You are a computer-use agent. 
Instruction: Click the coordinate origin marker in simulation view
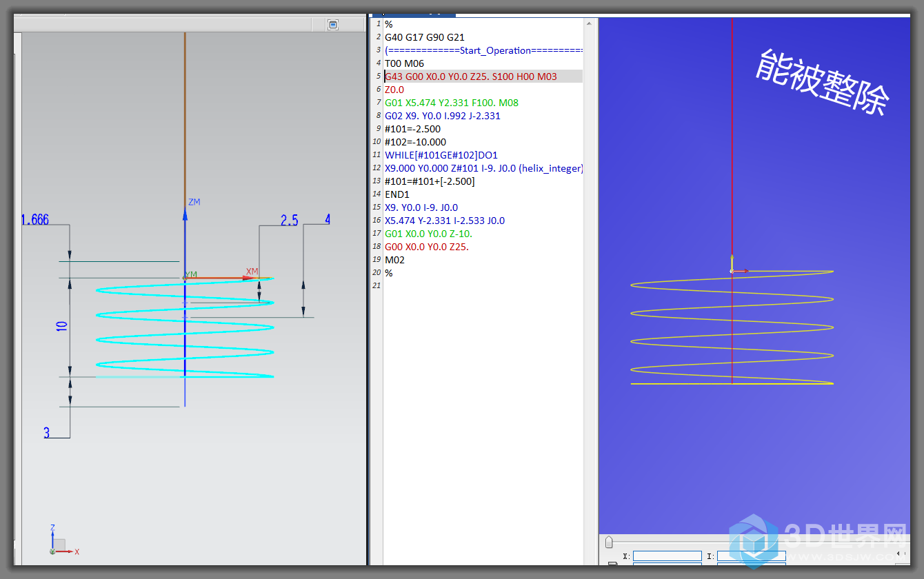(732, 271)
